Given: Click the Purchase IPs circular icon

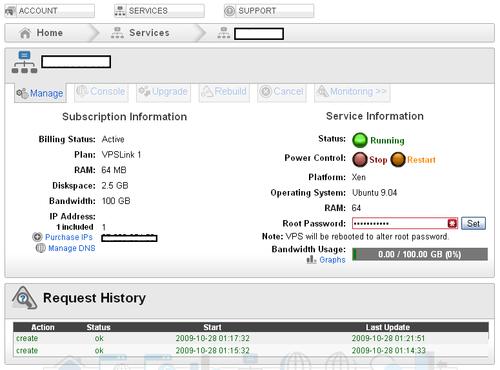Looking at the screenshot, I should tap(37, 237).
